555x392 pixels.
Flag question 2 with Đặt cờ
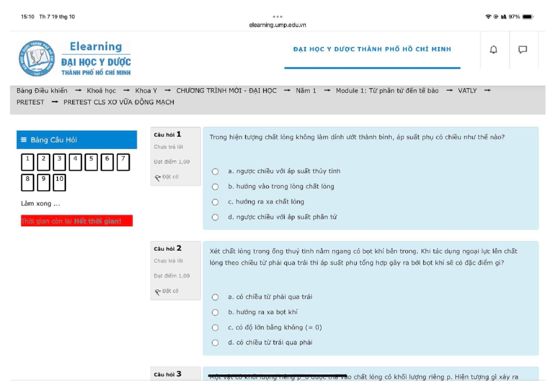(167, 291)
